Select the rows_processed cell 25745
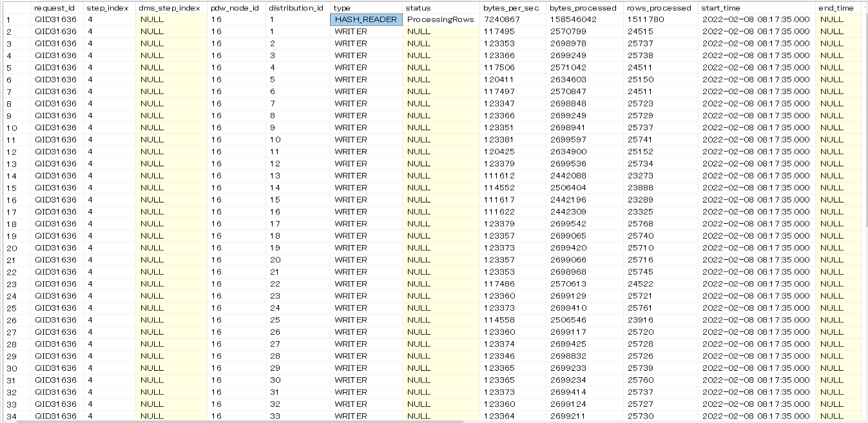868x423 pixels. coord(660,271)
